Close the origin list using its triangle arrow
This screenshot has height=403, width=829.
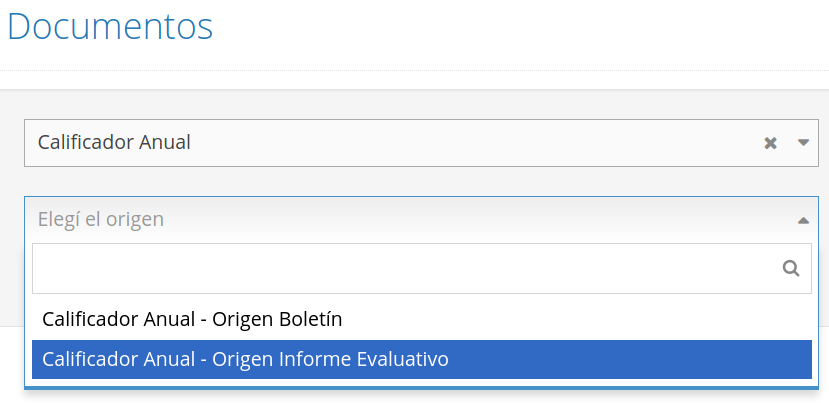coord(803,221)
